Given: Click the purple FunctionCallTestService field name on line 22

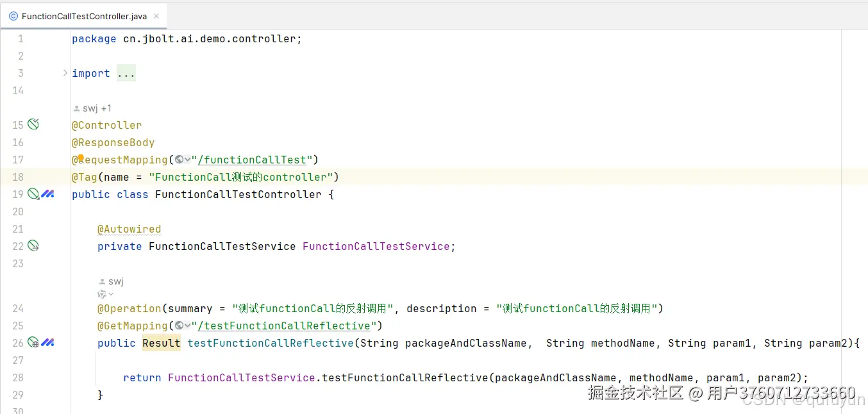Looking at the screenshot, I should coord(376,246).
